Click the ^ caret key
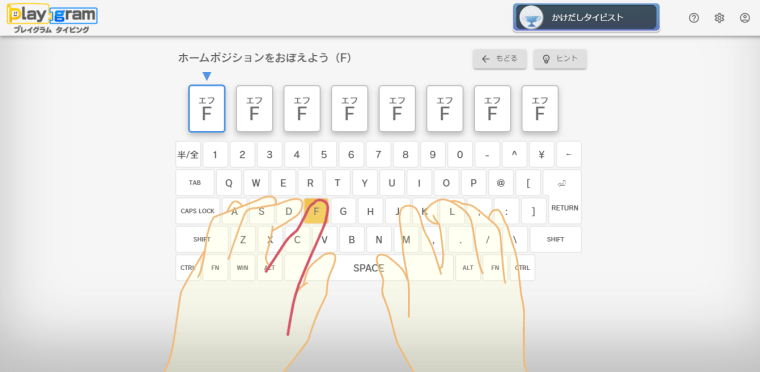 (x=515, y=155)
